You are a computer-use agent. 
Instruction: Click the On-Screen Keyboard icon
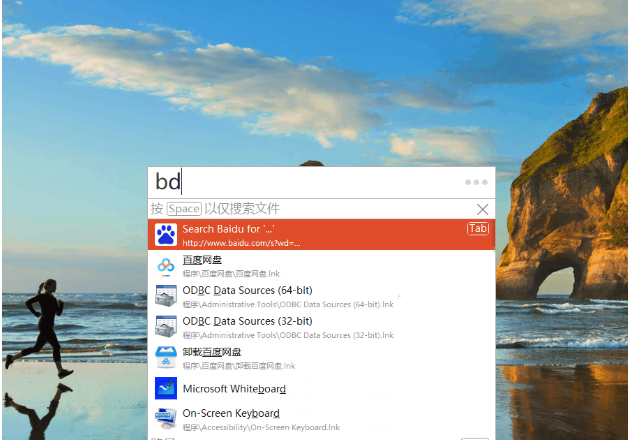(166, 419)
